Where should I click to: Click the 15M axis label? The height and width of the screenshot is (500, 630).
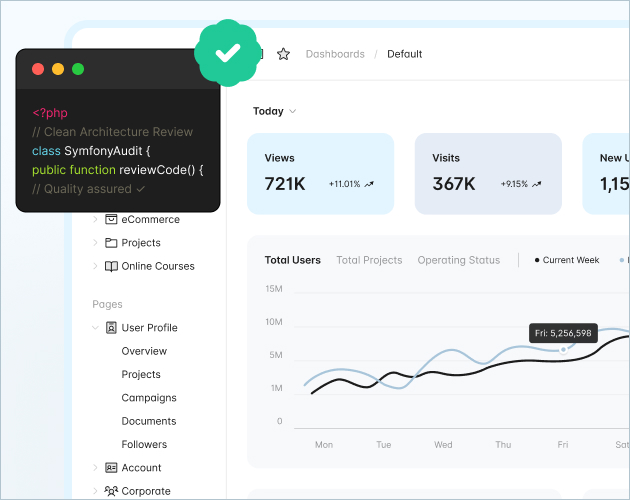[274, 289]
